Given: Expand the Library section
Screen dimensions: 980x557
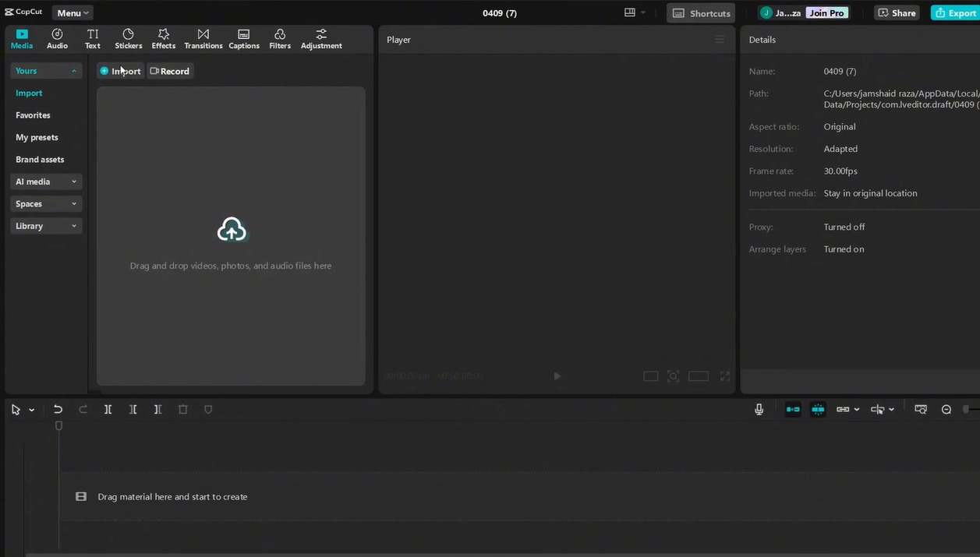Looking at the screenshot, I should coord(46,226).
